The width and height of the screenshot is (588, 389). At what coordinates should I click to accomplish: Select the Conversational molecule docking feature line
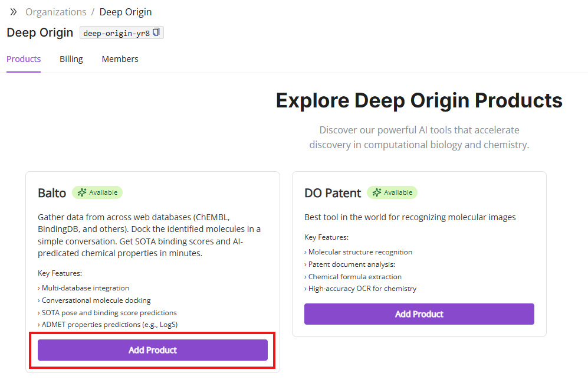click(x=96, y=300)
